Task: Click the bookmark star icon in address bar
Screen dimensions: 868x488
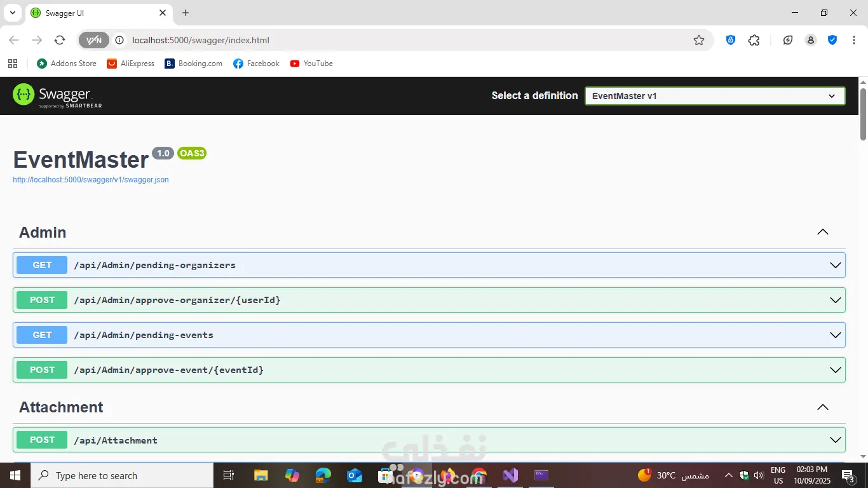Action: point(699,40)
